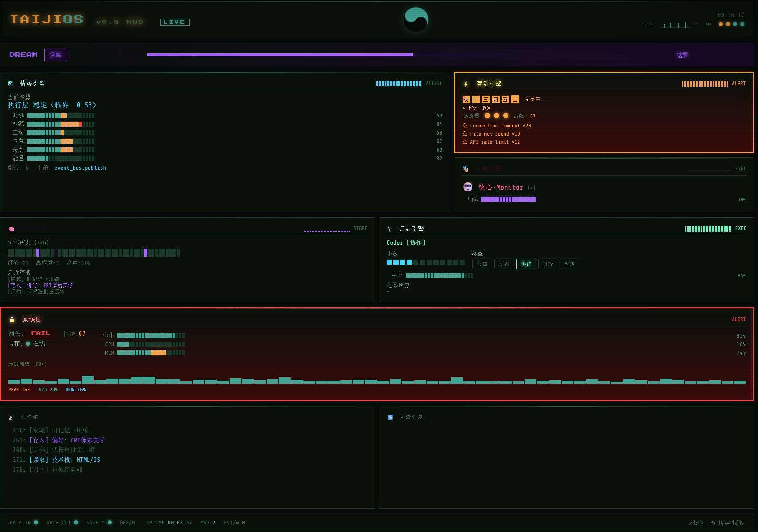Image resolution: width=758 pixels, height=532 pixels.
Task: Toggle the 初 hexagram line box
Action: click(466, 99)
